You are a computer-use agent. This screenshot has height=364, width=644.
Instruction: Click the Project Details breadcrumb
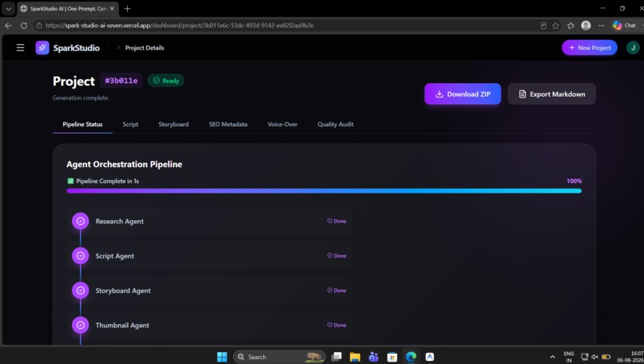point(145,48)
